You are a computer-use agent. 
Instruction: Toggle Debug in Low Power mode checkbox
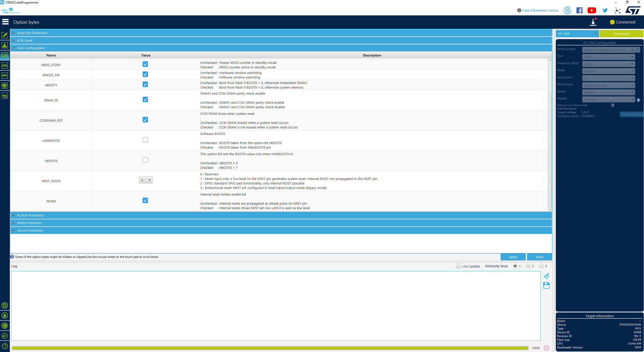pyautogui.click(x=613, y=105)
